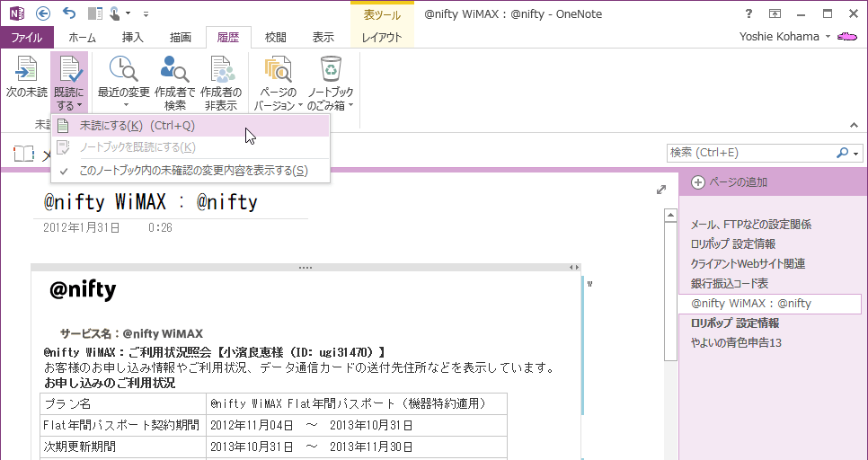Click the @nifty logo heading

coord(83,289)
